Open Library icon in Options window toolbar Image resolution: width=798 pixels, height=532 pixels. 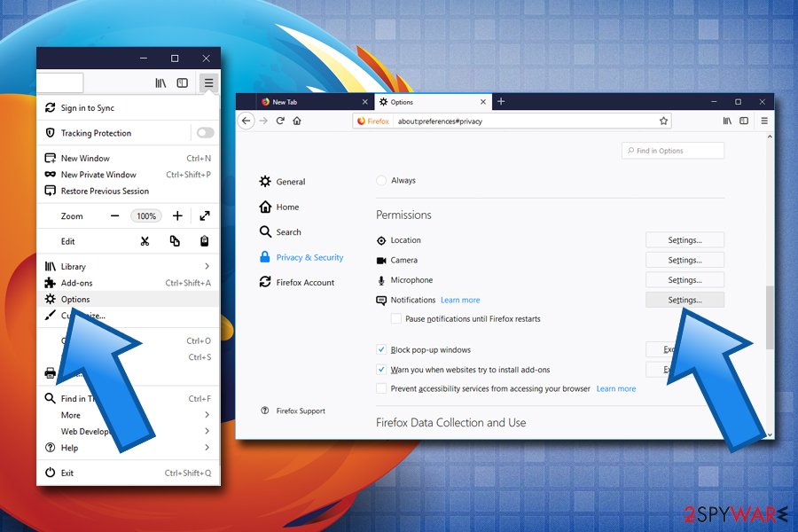tap(727, 121)
